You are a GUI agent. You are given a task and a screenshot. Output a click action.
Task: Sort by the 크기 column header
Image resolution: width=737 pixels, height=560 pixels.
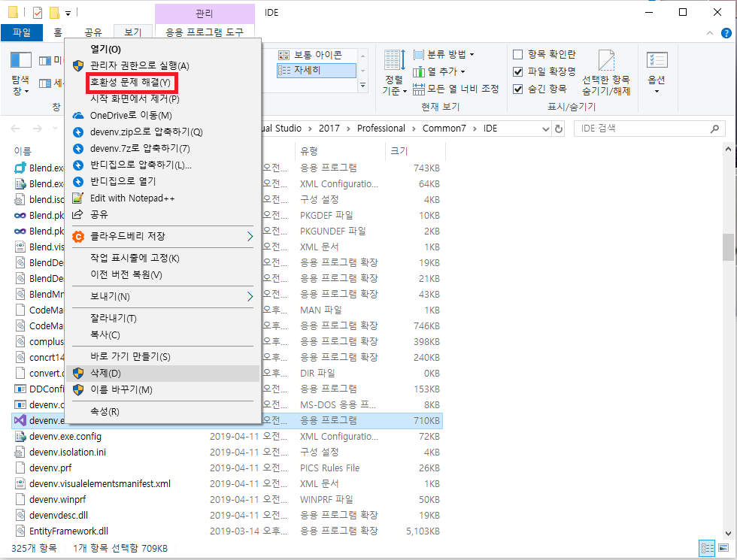415,151
